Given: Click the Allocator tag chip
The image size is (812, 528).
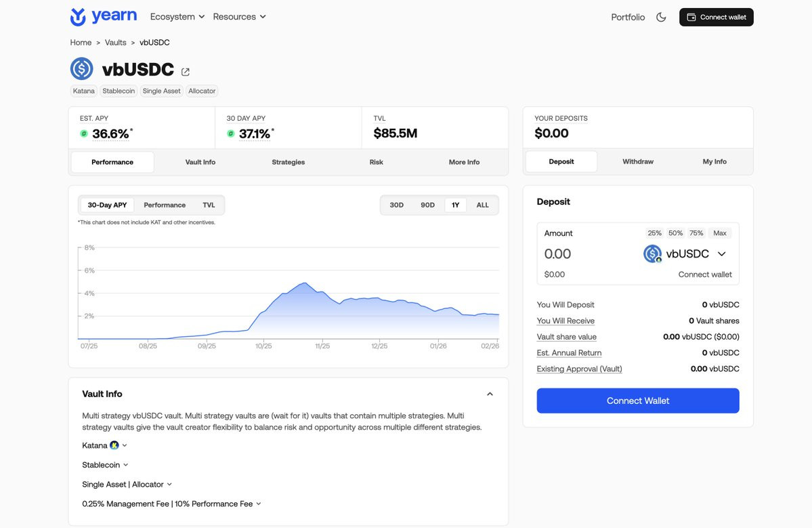Looking at the screenshot, I should click(x=202, y=91).
